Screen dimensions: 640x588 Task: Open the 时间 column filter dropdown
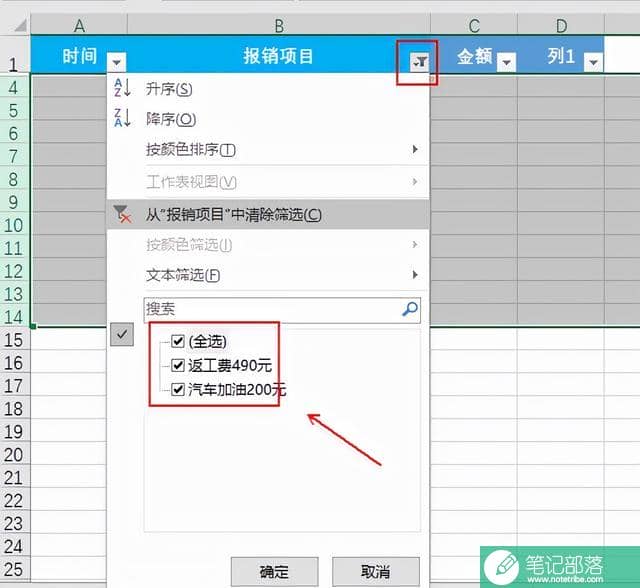pos(117,62)
